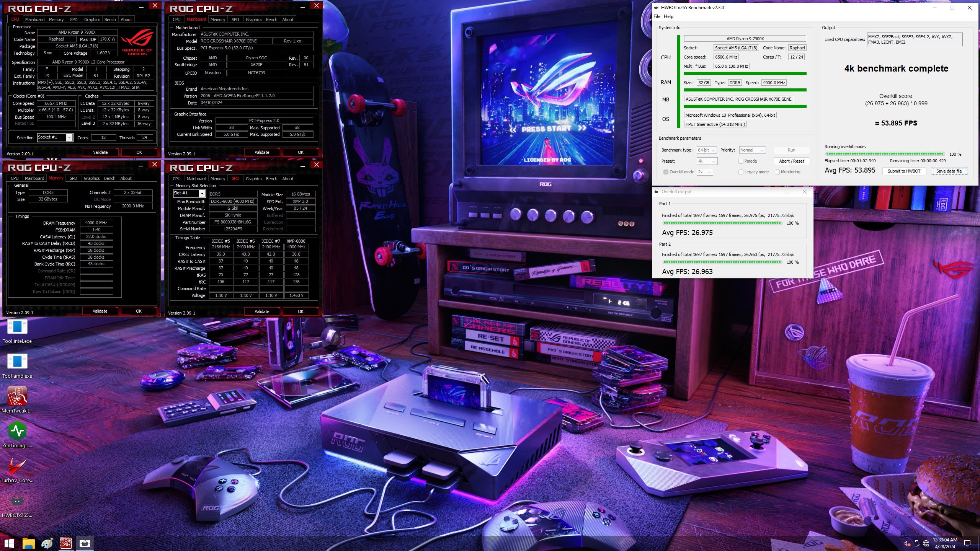Open the Priority Normal dropdown
The height and width of the screenshot is (551, 980).
tap(752, 150)
